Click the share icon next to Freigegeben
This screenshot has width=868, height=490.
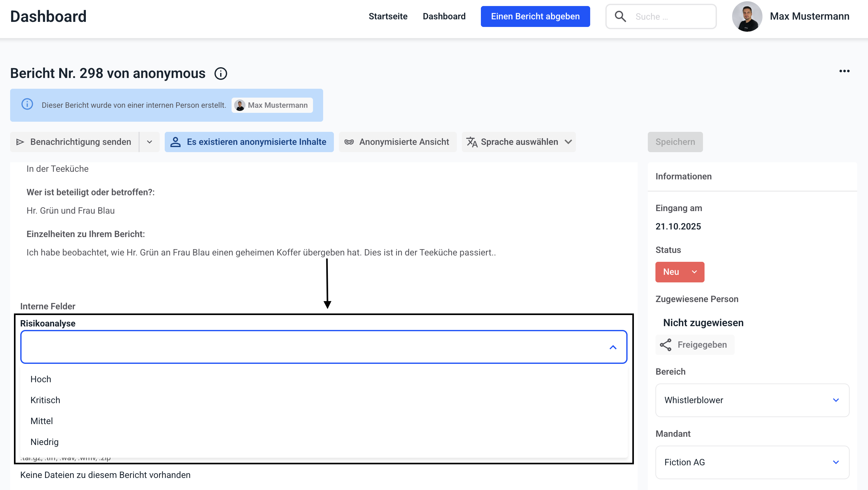tap(666, 345)
